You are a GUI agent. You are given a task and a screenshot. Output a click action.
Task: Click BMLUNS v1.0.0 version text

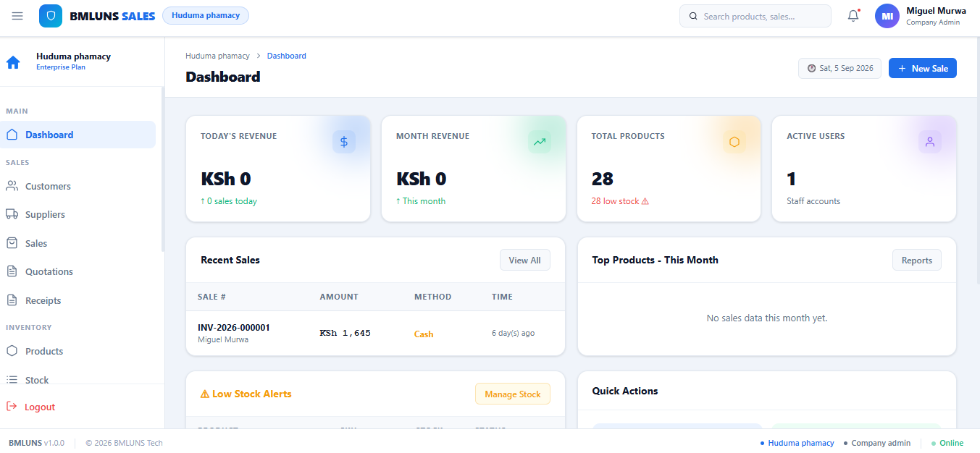point(36,443)
